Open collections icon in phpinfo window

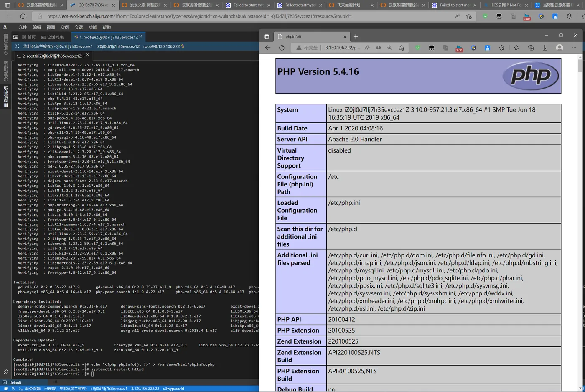tap(531, 48)
